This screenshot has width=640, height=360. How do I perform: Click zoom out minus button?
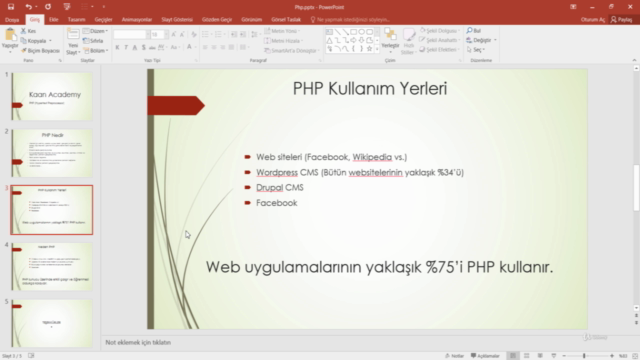pyautogui.click(x=564, y=356)
